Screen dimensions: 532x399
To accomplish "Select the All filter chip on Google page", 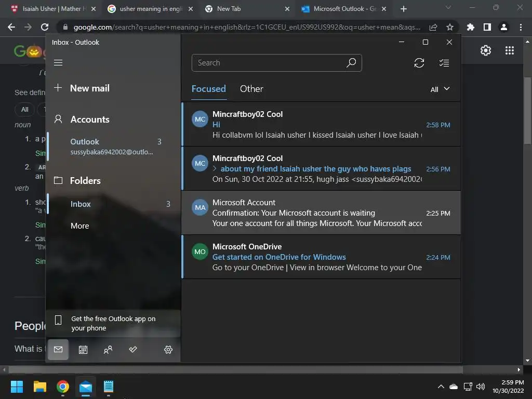I will pos(24,110).
